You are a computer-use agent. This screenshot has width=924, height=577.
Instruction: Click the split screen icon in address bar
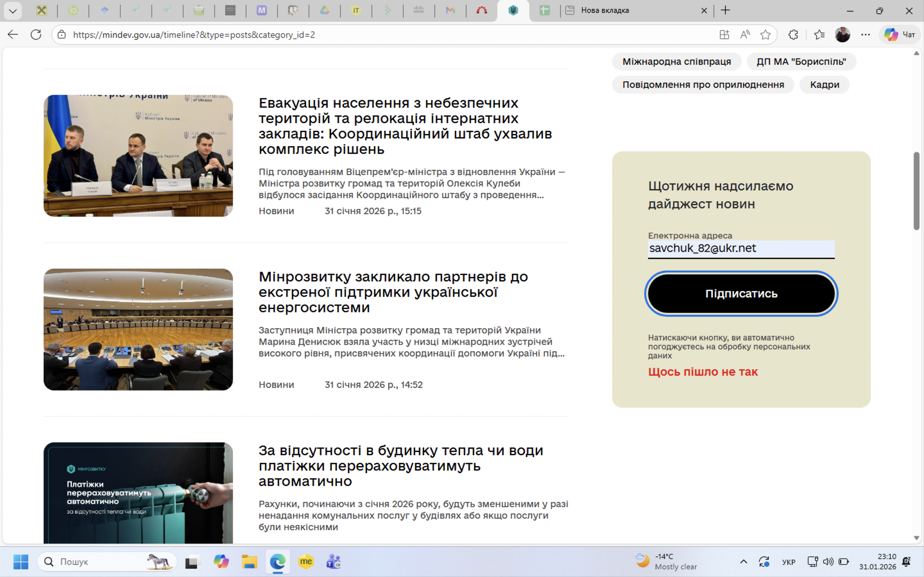coord(724,35)
